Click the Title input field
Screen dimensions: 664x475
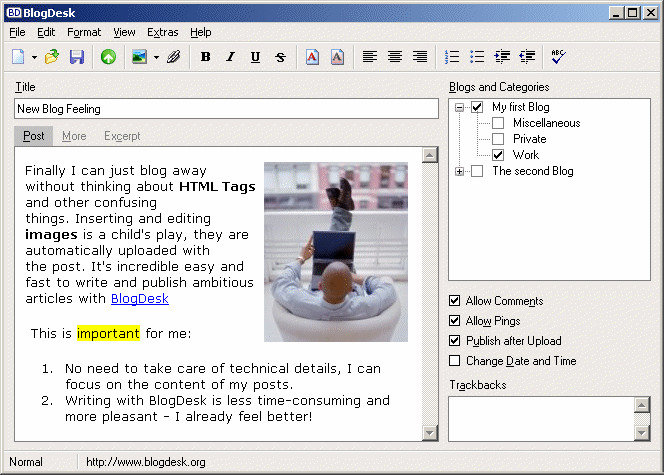click(225, 108)
